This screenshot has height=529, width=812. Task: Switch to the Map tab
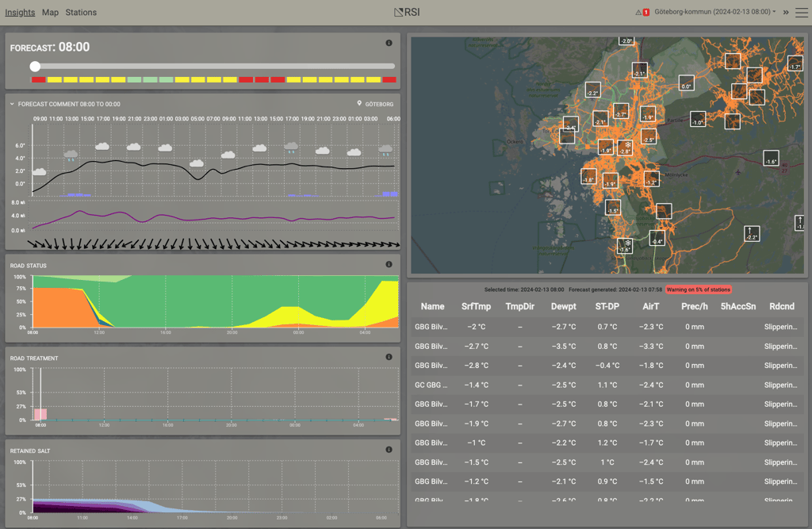[x=50, y=13]
